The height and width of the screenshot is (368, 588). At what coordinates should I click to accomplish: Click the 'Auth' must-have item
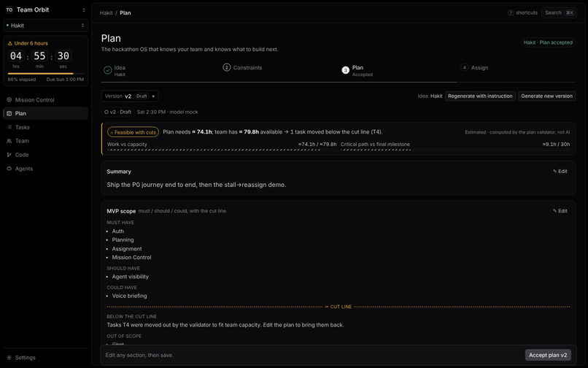117,231
